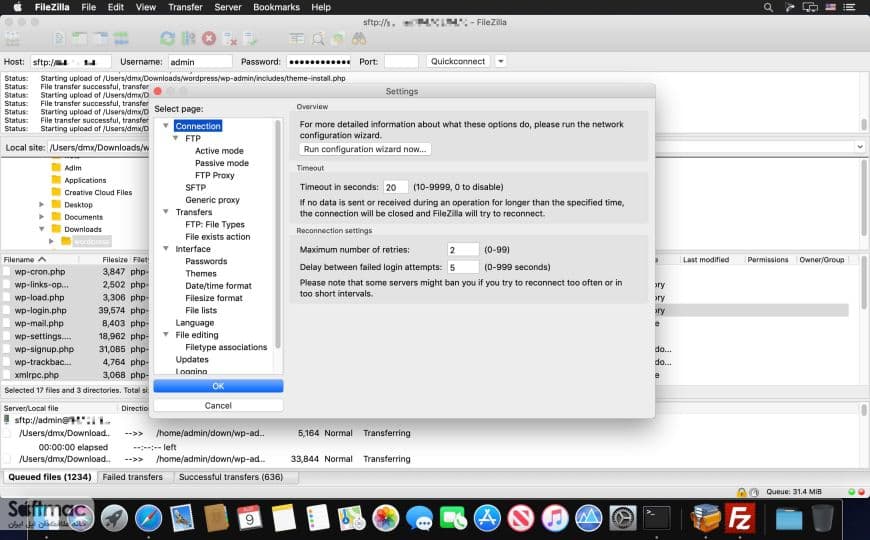Toggle message log display icon

[59, 39]
